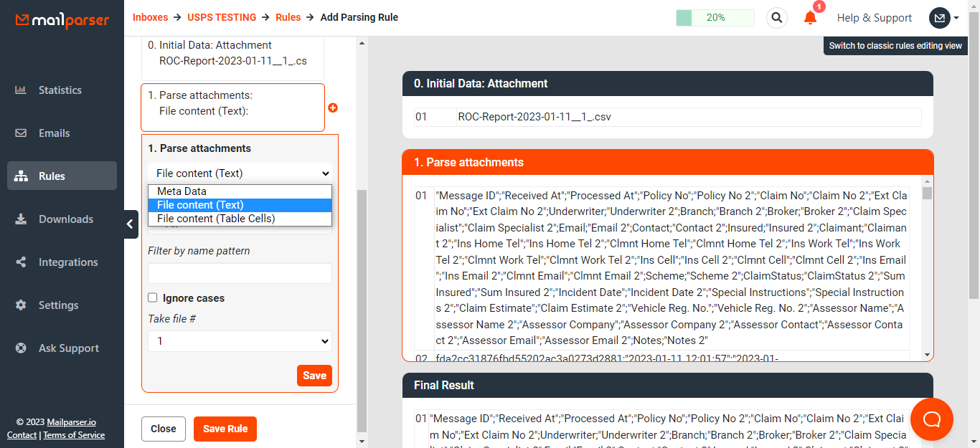The image size is (980, 448).
Task: Enable the Ignore cases checkbox
Action: 153,297
